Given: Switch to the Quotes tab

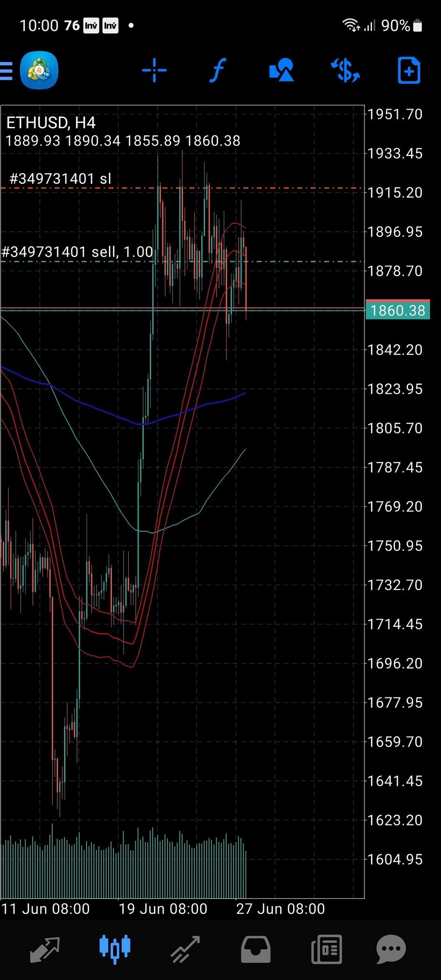Looking at the screenshot, I should (x=44, y=949).
